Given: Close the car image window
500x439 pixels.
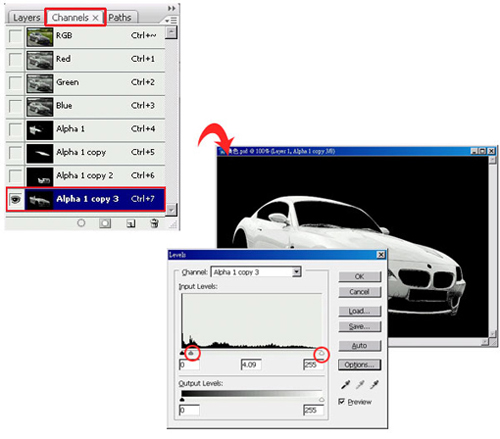Looking at the screenshot, I should point(491,151).
